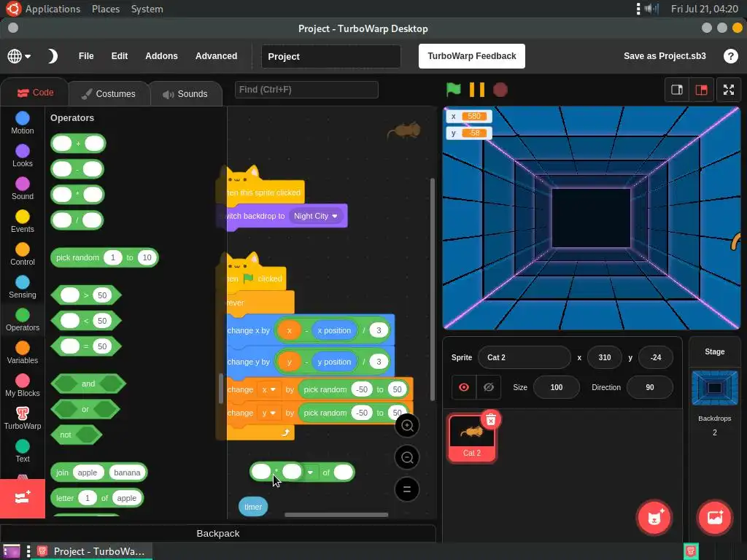The height and width of the screenshot is (560, 747).
Task: Click the volume icon in system tray
Action: point(651,9)
